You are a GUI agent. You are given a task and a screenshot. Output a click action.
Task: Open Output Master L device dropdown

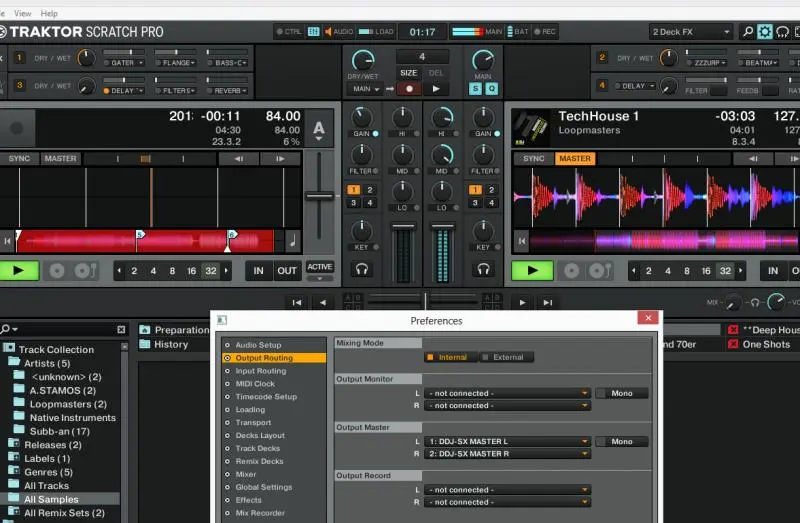[x=507, y=441]
